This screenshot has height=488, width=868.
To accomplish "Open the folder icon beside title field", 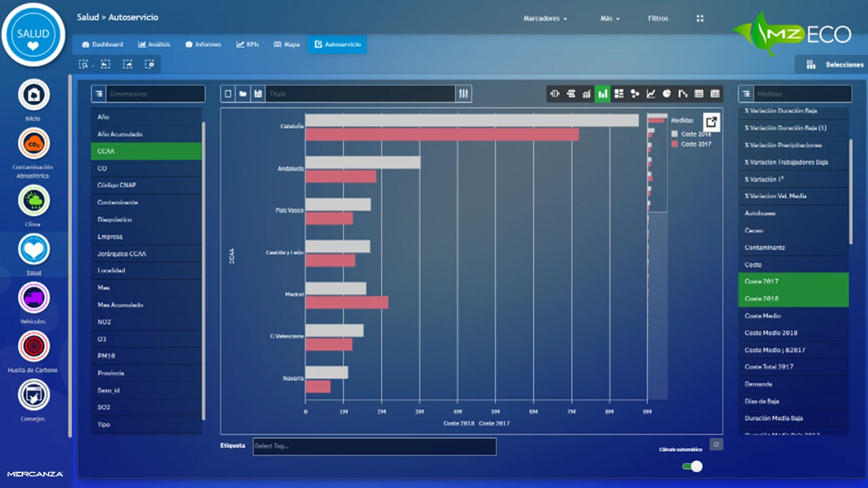I will coord(243,94).
